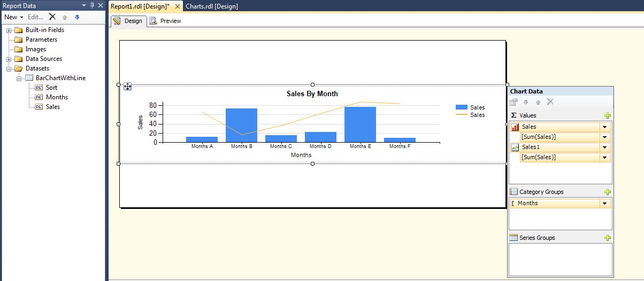Click the move up arrow in Report Data toolbar
Screen dimensions: 644x281
pos(65,17)
